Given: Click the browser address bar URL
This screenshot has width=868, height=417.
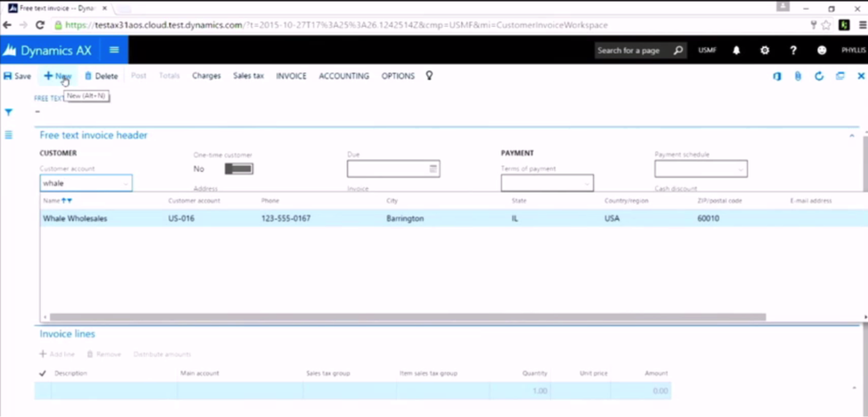Looking at the screenshot, I should 336,25.
